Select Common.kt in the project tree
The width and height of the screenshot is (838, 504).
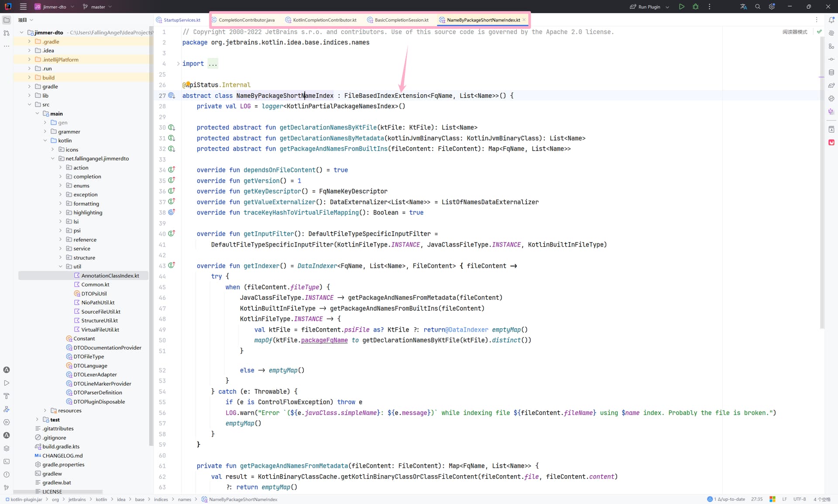point(95,285)
